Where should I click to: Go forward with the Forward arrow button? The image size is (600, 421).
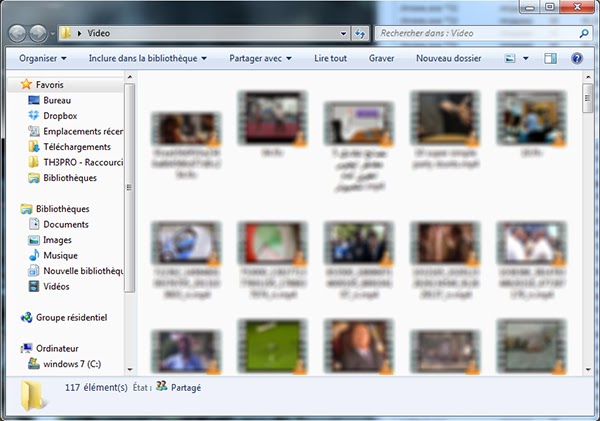coord(38,34)
